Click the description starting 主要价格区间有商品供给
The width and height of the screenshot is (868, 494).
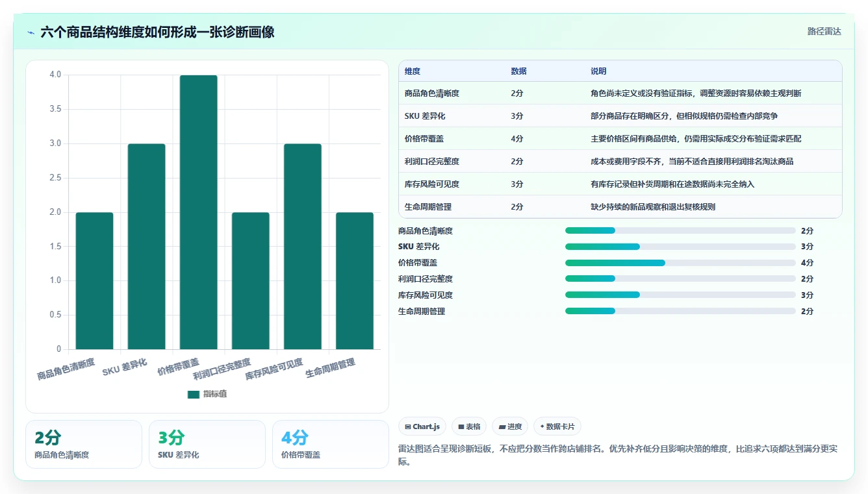pyautogui.click(x=696, y=138)
